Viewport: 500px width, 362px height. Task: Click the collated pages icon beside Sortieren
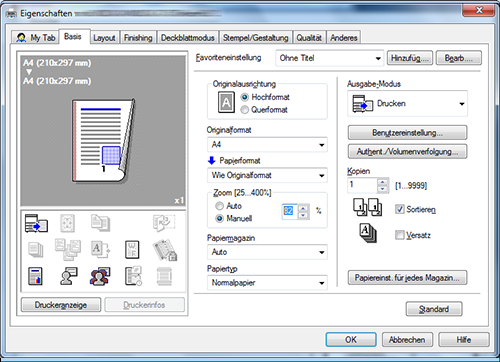(368, 208)
